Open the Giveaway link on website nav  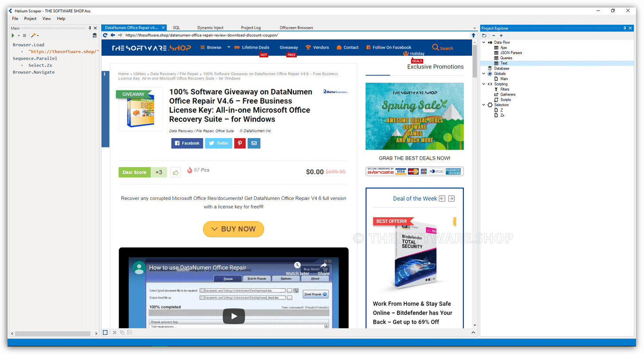click(289, 47)
